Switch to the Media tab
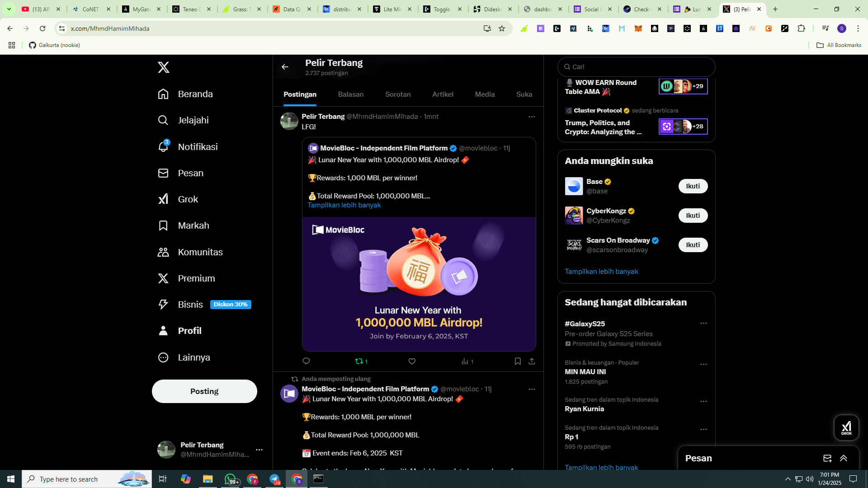This screenshot has width=868, height=488. pos(485,94)
